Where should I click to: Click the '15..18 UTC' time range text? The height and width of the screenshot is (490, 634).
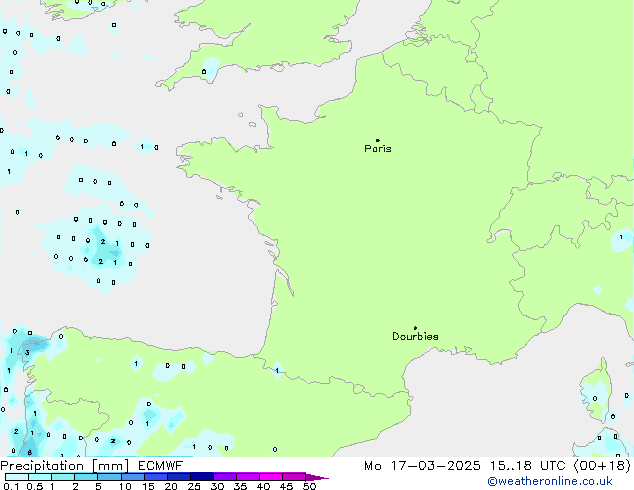[x=527, y=466]
